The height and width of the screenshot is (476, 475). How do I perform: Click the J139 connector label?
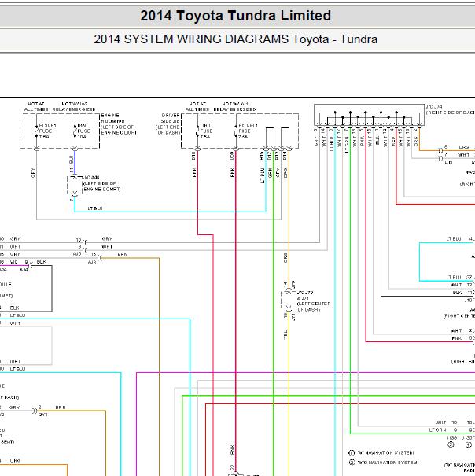451,438
